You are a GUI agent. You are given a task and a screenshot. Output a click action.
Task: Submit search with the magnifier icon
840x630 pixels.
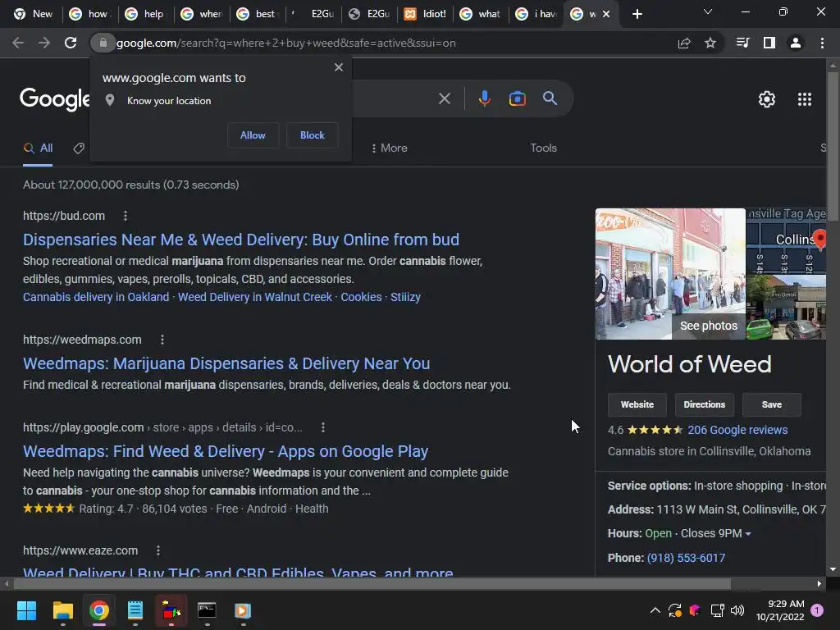coord(550,98)
